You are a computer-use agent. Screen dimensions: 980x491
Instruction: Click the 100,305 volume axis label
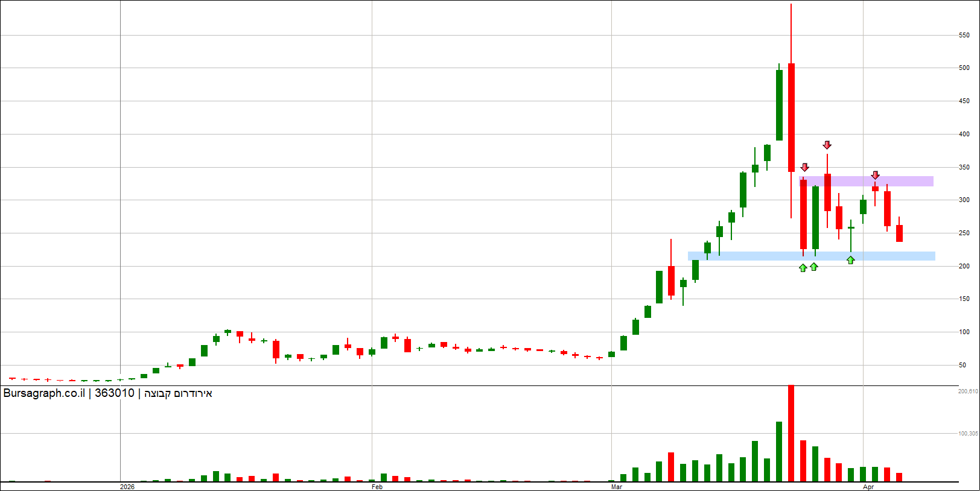coord(968,433)
